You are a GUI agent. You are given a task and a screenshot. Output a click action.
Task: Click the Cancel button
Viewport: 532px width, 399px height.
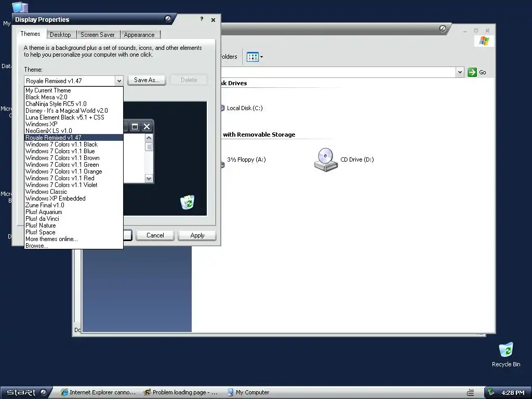[x=155, y=235]
